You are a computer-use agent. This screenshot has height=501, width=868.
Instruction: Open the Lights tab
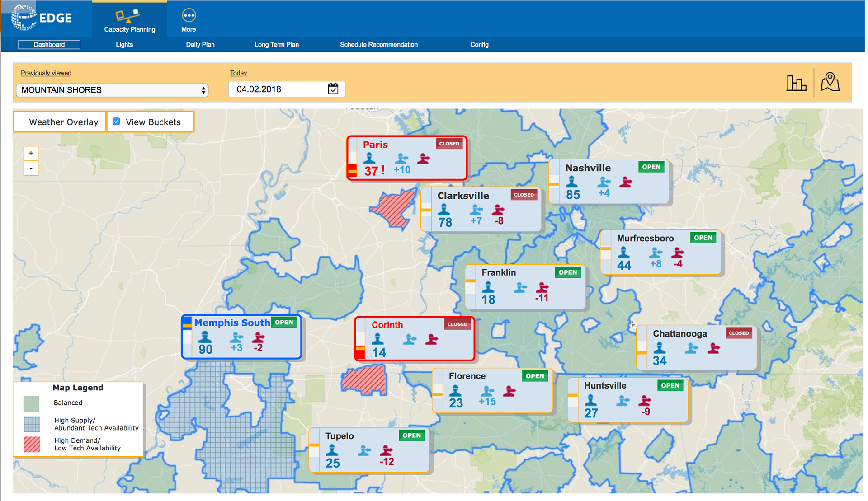(124, 44)
